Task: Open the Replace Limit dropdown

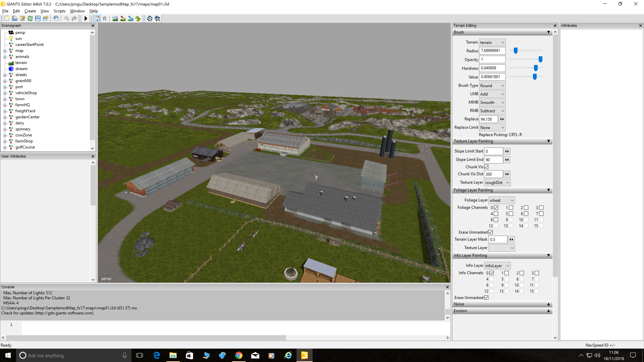Action: (492, 127)
